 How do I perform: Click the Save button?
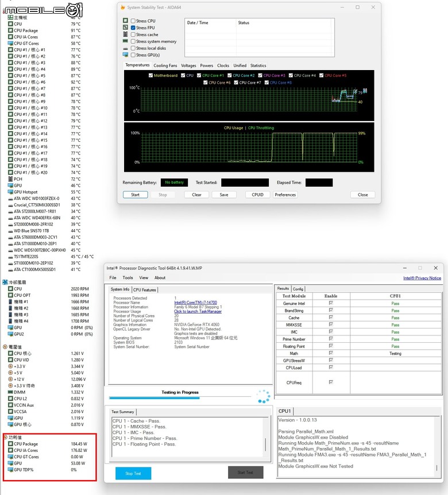224,195
